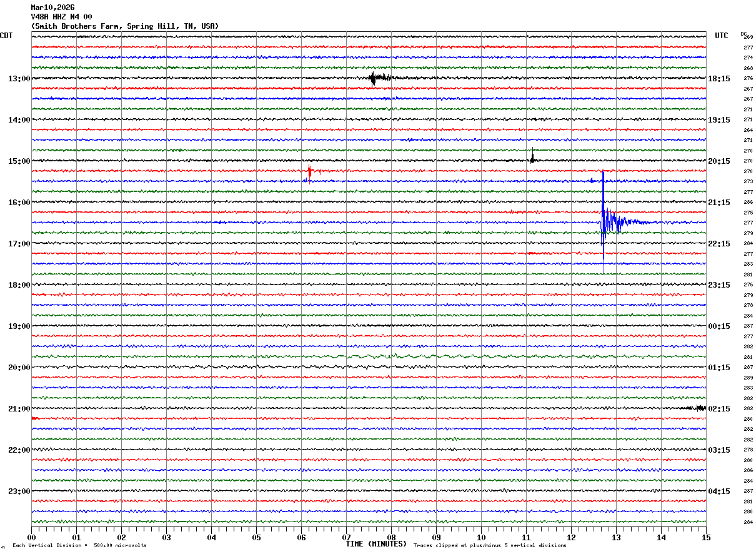This screenshot has height=554, width=756.
Task: Click the 19:15 UTC time label
Action: point(719,120)
